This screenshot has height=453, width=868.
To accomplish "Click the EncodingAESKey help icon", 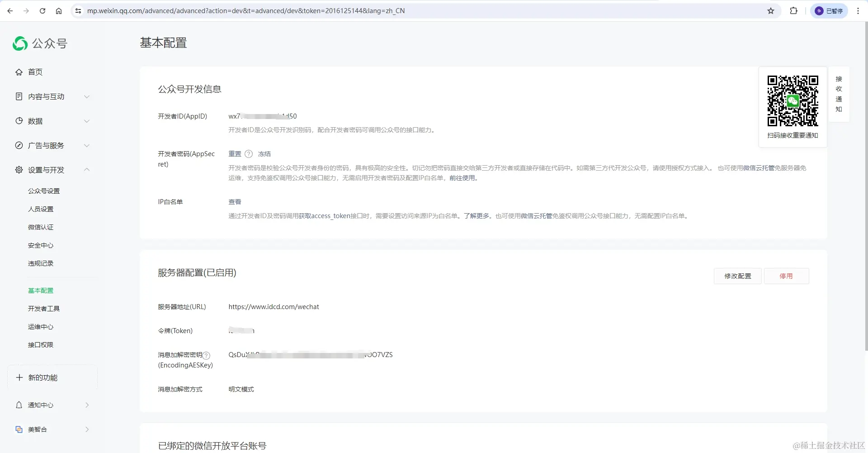I will click(207, 356).
